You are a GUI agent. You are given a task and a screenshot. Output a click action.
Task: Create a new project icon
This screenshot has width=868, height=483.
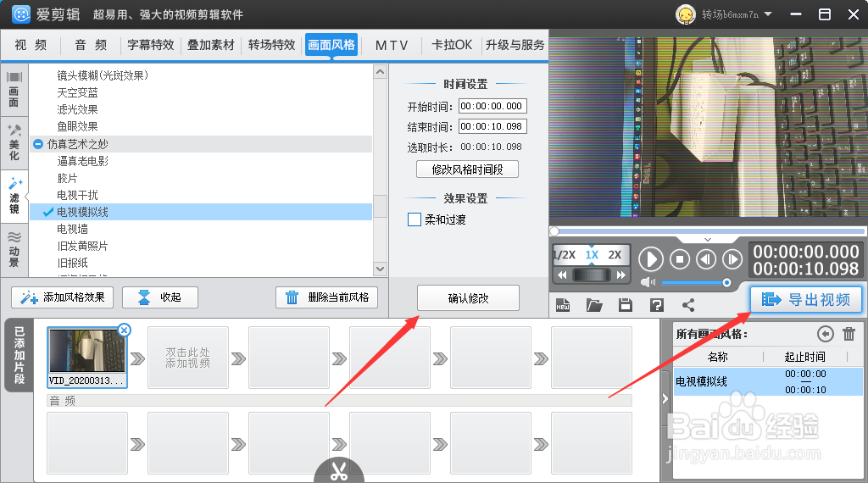click(x=563, y=305)
